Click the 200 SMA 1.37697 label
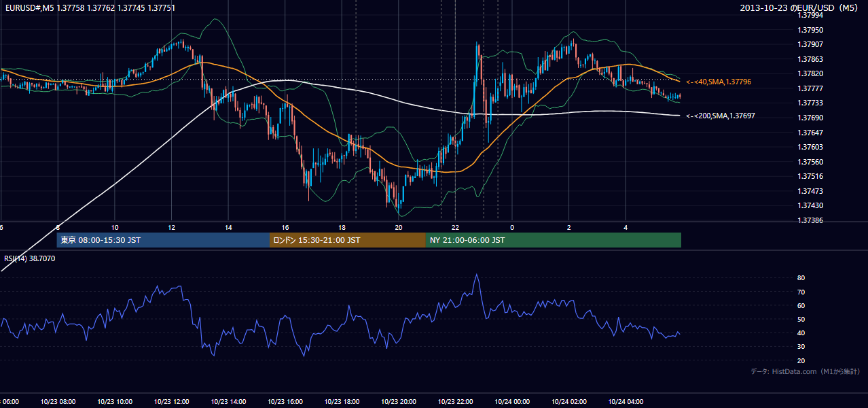868x408 pixels. tap(721, 116)
